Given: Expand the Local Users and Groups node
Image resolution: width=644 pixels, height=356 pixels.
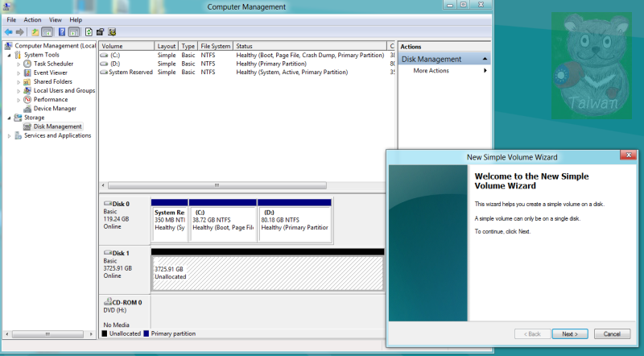Looking at the screenshot, I should click(19, 91).
